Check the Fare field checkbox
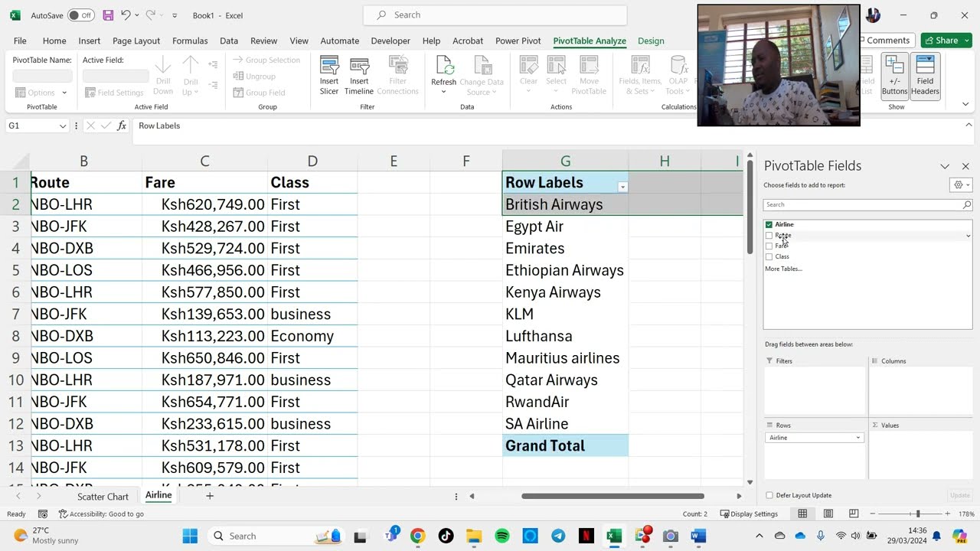The height and width of the screenshot is (551, 980). click(769, 246)
